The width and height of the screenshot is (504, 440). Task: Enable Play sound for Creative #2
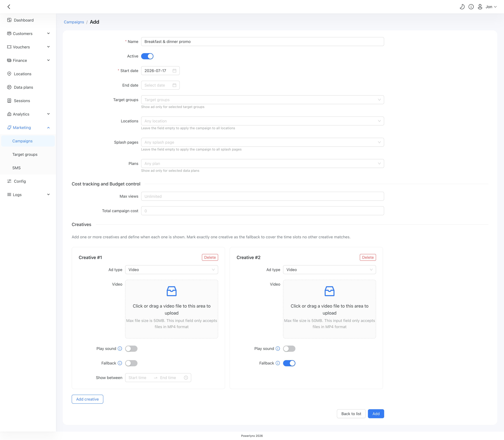pos(289,349)
